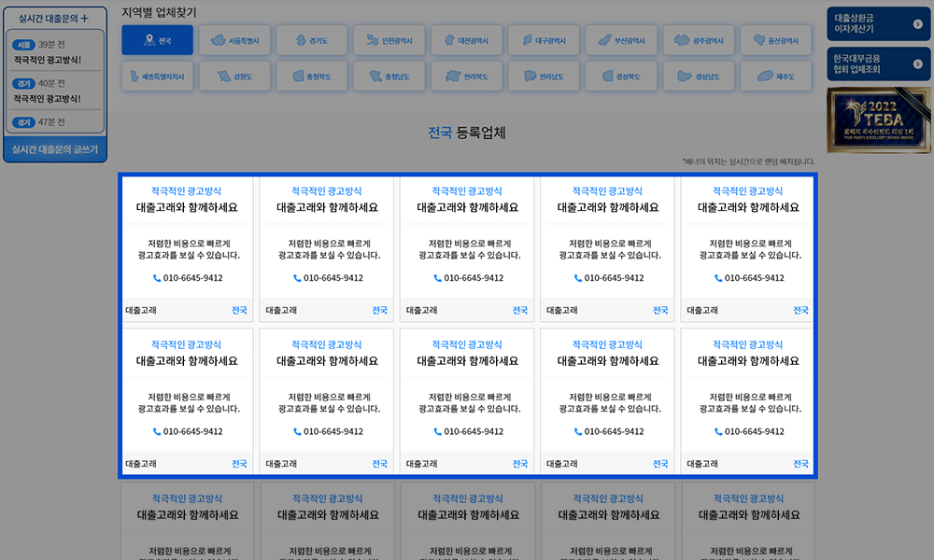Expand 실시간 대출문의 with plus sign
The width and height of the screenshot is (934, 560).
point(84,18)
